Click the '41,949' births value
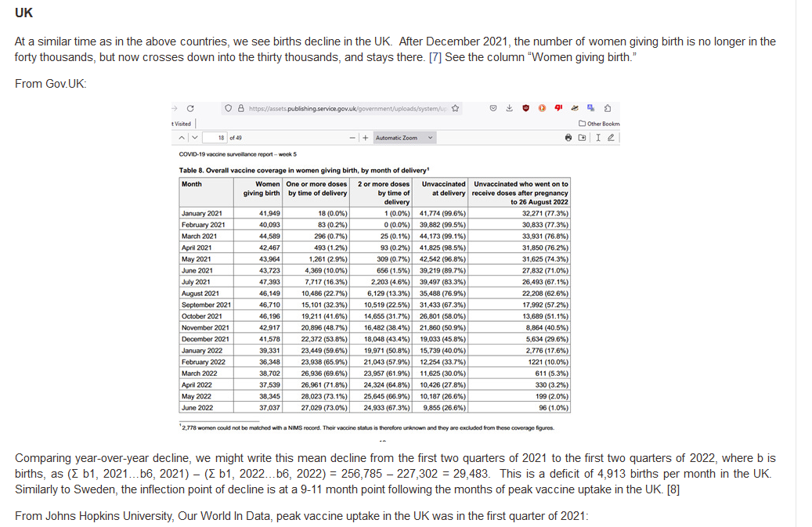This screenshot has width=812, height=527. pyautogui.click(x=270, y=213)
